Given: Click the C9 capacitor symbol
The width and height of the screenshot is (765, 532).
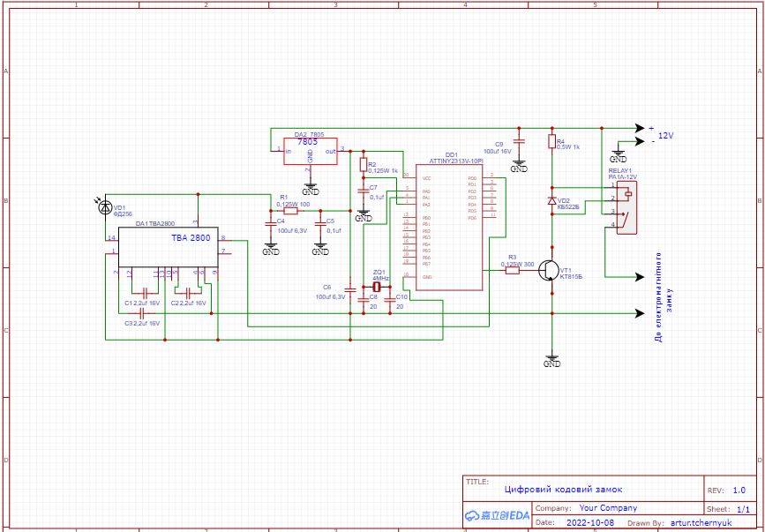Looking at the screenshot, I should (x=519, y=141).
